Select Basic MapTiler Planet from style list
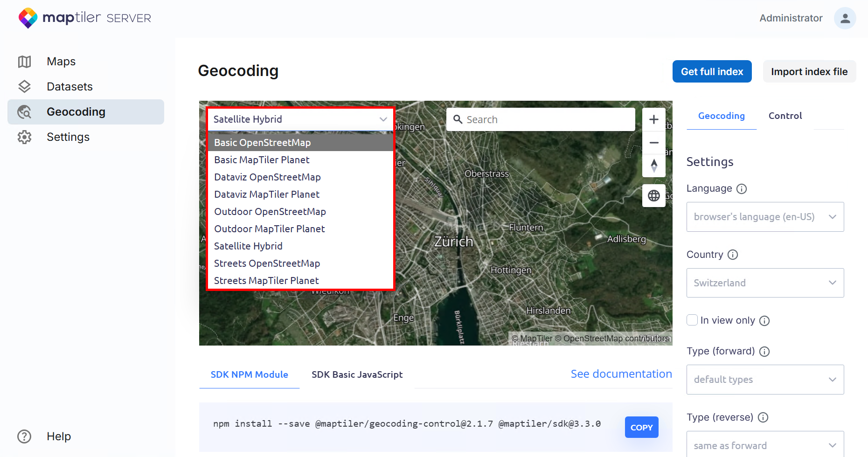Image resolution: width=868 pixels, height=457 pixels. click(262, 160)
